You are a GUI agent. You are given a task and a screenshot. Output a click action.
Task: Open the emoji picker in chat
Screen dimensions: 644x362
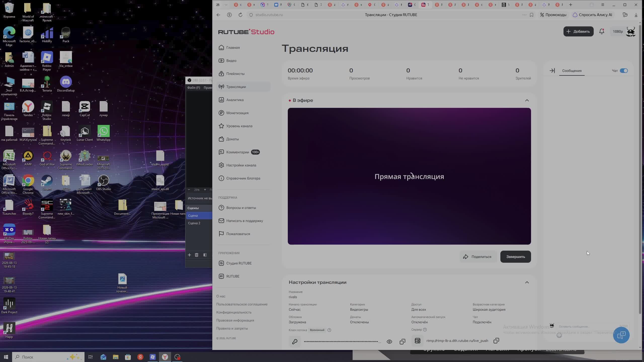coord(559,335)
